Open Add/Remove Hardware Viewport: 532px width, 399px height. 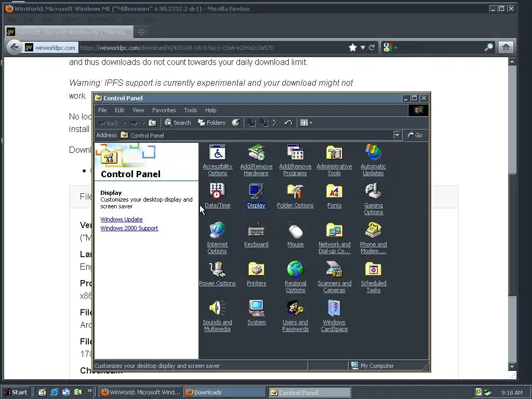tap(256, 160)
